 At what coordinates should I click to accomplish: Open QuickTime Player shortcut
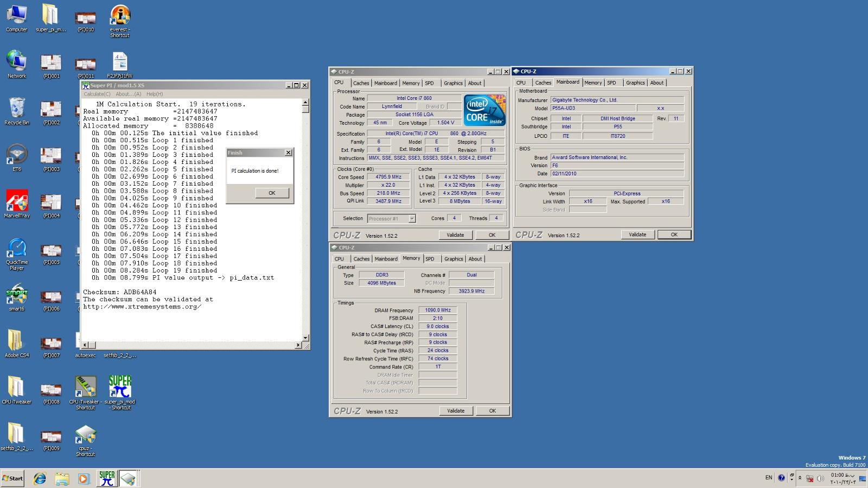click(16, 254)
